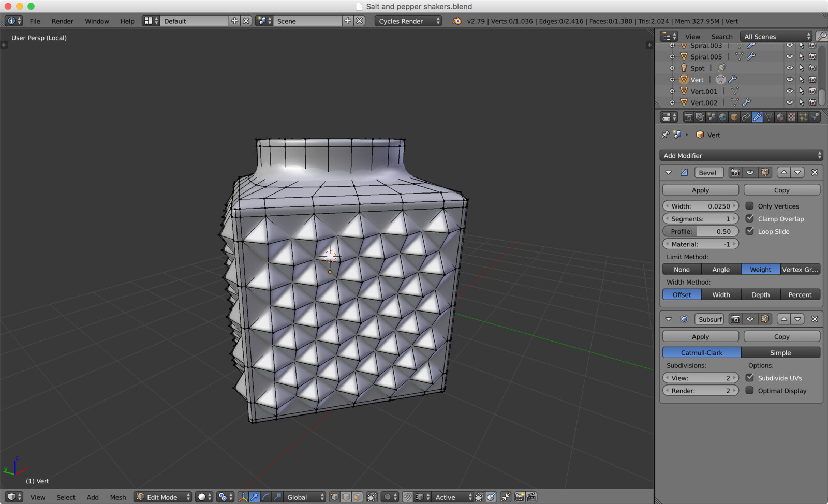Open the Render Layers properties tab
Viewport: 828px width, 504px height.
(699, 117)
